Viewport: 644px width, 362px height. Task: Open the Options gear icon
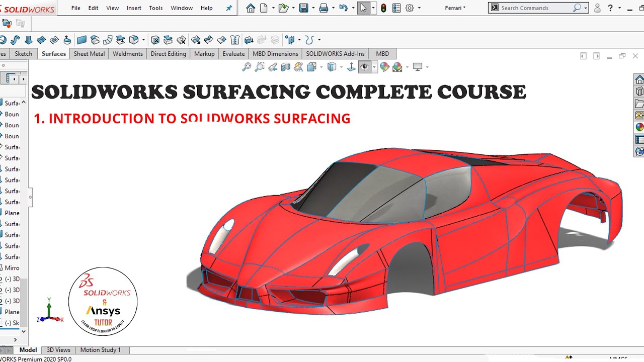pyautogui.click(x=410, y=8)
